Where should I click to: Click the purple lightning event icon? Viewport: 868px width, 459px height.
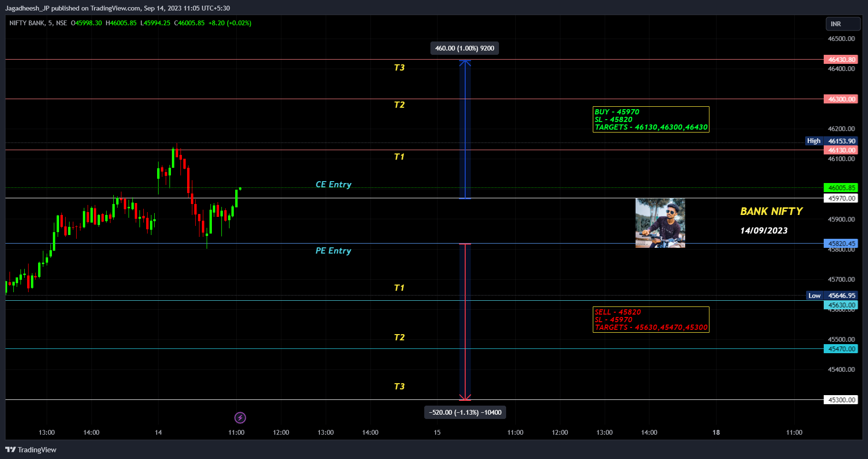click(240, 418)
